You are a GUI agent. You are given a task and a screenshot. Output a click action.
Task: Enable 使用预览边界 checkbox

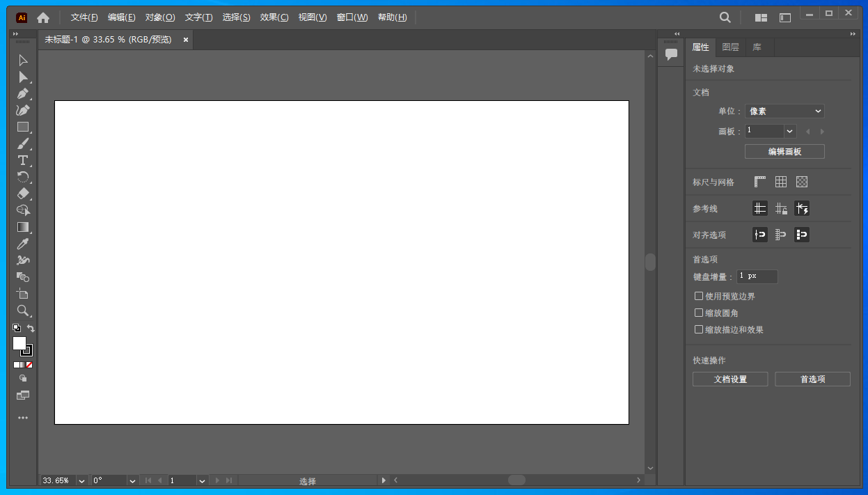pos(699,296)
